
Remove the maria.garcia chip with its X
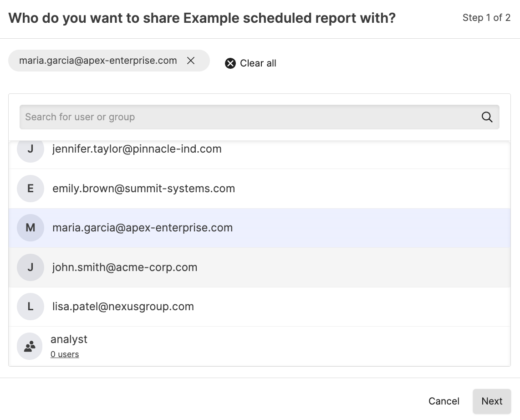191,61
